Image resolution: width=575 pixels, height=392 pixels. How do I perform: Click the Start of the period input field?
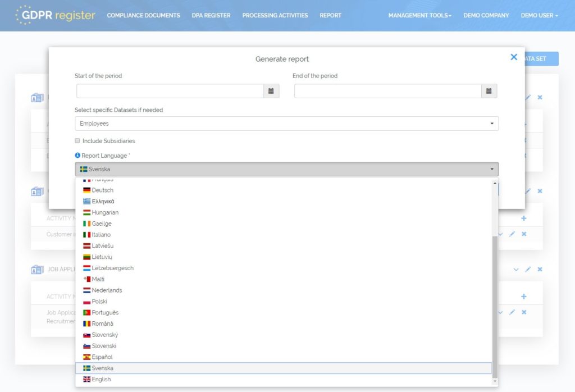170,91
